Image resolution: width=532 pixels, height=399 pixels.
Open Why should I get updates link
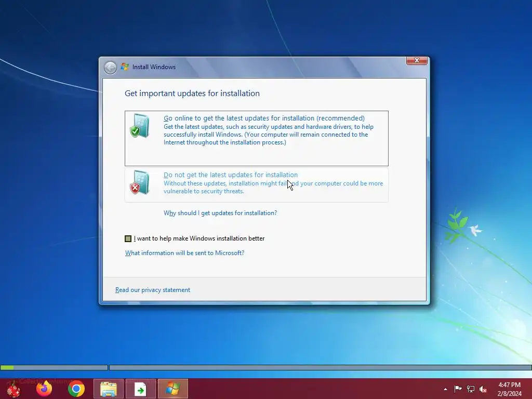[220, 213]
